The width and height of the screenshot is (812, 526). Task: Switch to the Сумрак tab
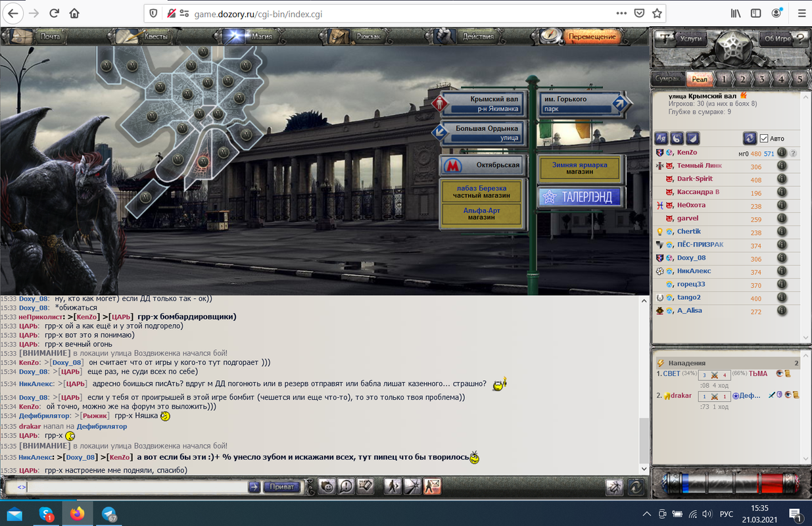[669, 79]
